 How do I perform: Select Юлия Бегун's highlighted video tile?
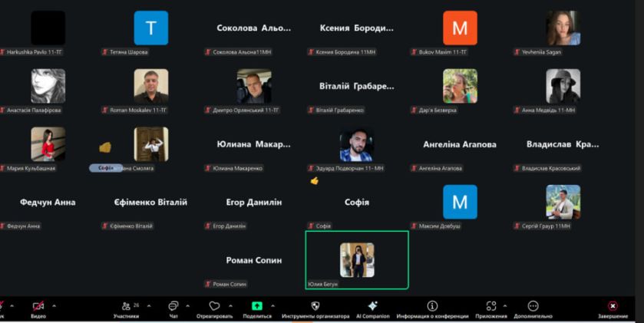tap(357, 260)
